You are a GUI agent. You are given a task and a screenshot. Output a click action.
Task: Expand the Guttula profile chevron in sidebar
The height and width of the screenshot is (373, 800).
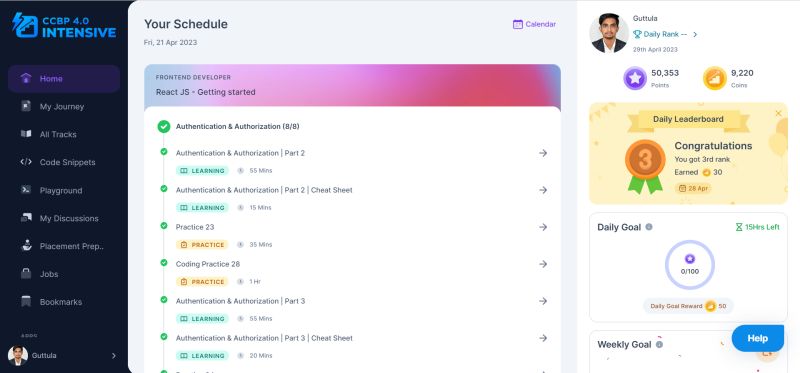(x=113, y=356)
